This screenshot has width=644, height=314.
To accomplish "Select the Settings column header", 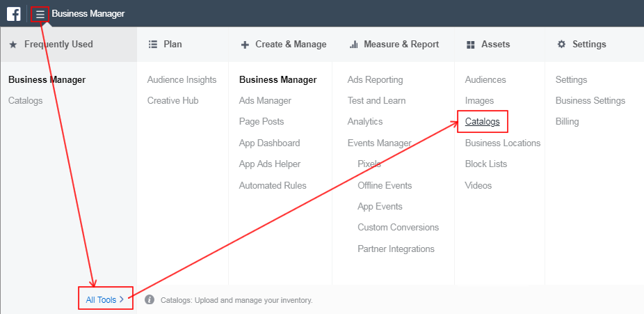I will 589,44.
